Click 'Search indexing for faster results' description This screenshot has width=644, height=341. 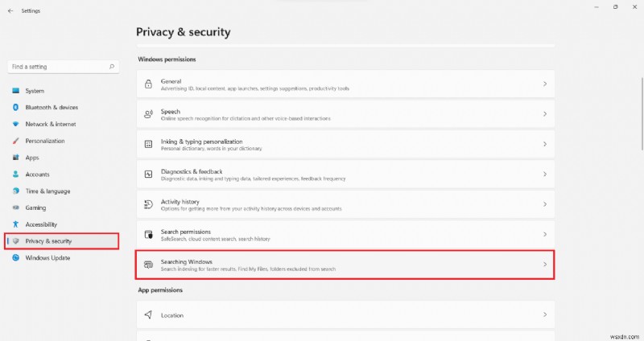248,269
